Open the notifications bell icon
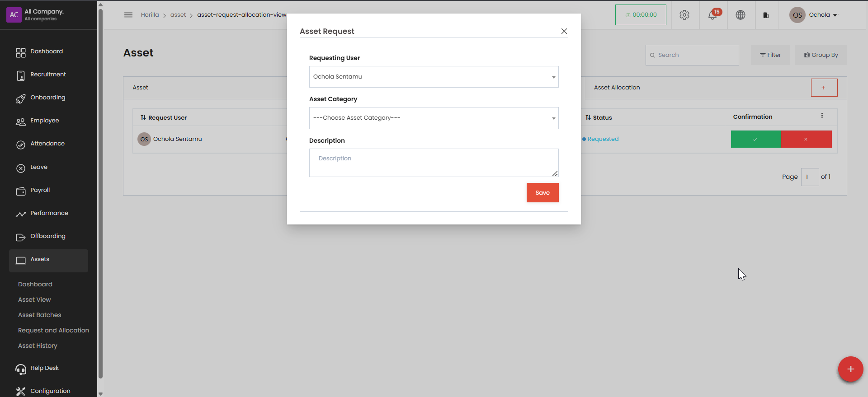This screenshot has height=397, width=868. point(713,15)
